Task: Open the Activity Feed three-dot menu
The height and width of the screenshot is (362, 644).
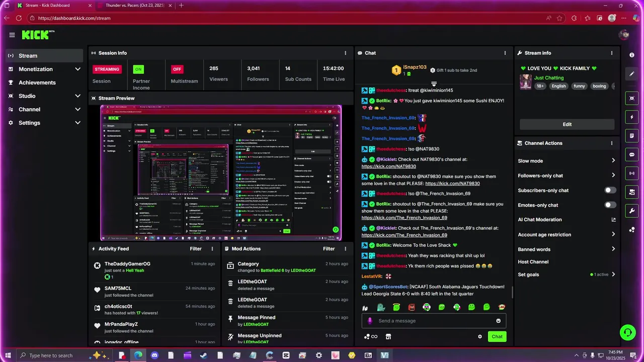Action: [212, 249]
